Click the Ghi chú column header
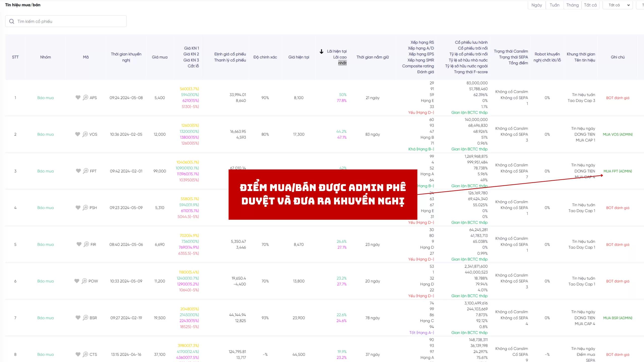 618,57
